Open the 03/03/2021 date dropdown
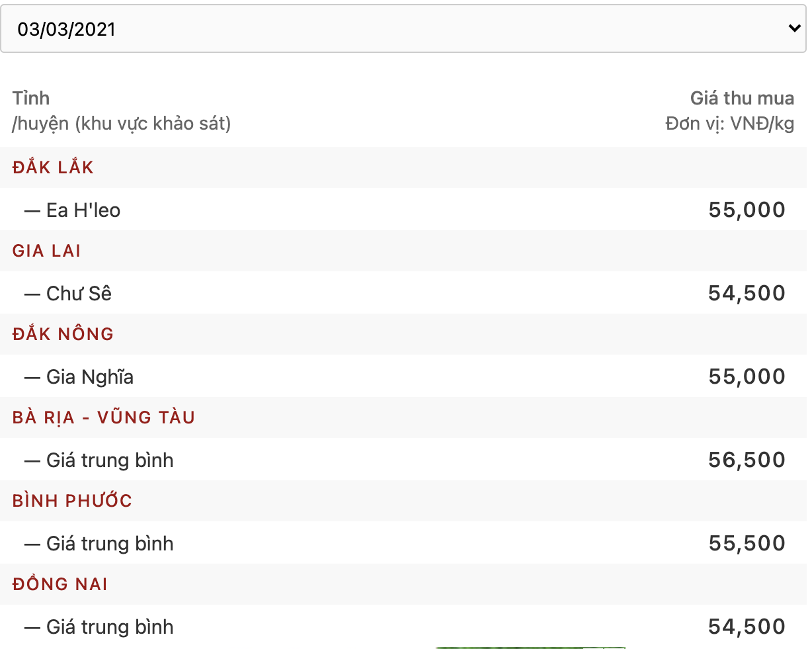Viewport: 812px width, 649px height. point(403,28)
